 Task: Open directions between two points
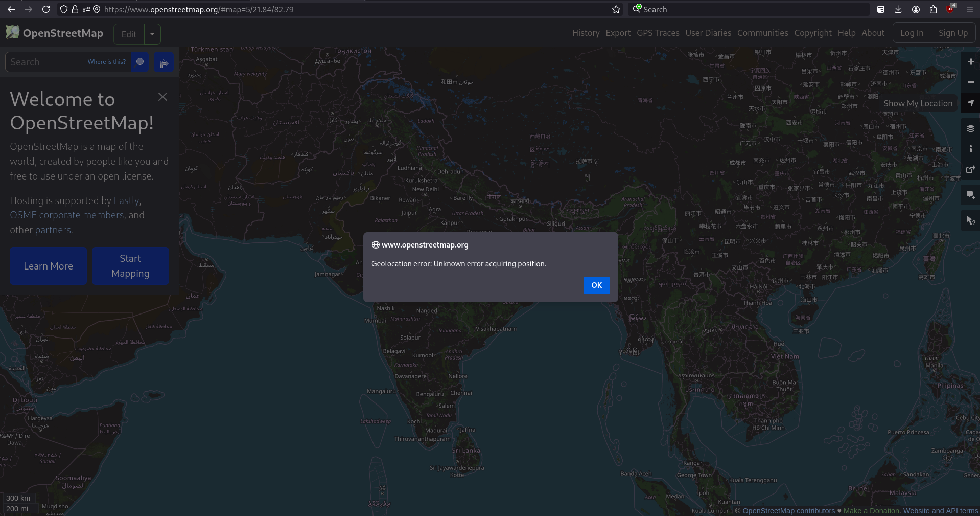(x=164, y=62)
